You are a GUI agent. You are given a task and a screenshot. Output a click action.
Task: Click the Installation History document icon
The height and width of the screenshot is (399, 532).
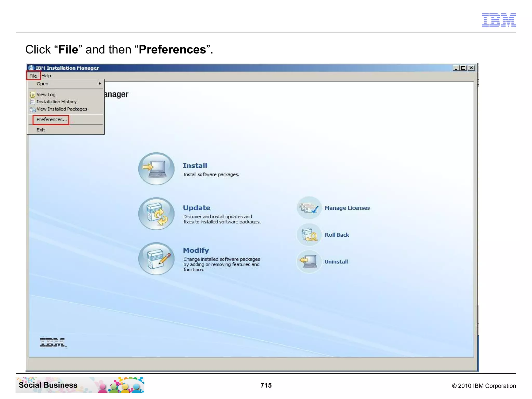pyautogui.click(x=33, y=102)
